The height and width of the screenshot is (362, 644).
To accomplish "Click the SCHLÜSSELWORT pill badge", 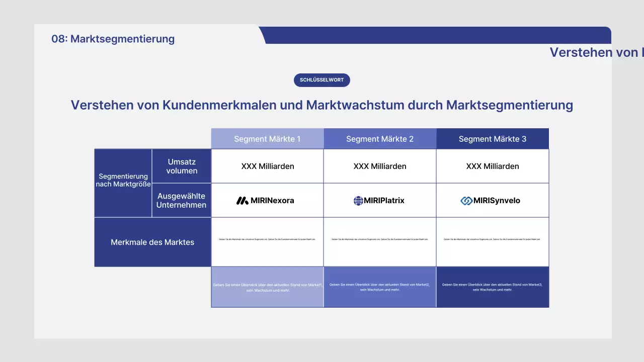I will pyautogui.click(x=321, y=80).
